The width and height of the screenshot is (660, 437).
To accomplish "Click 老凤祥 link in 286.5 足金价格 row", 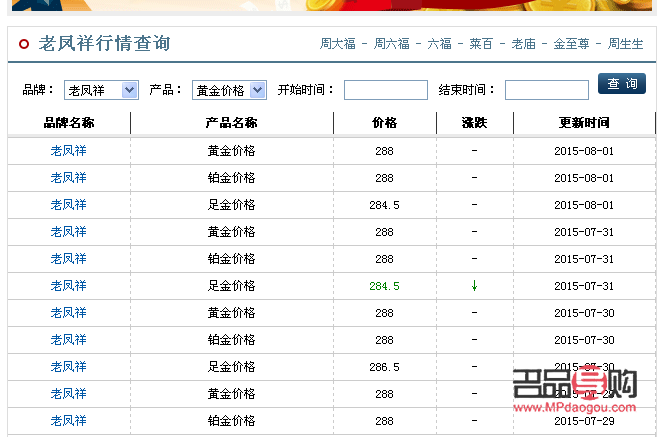I will tap(69, 367).
